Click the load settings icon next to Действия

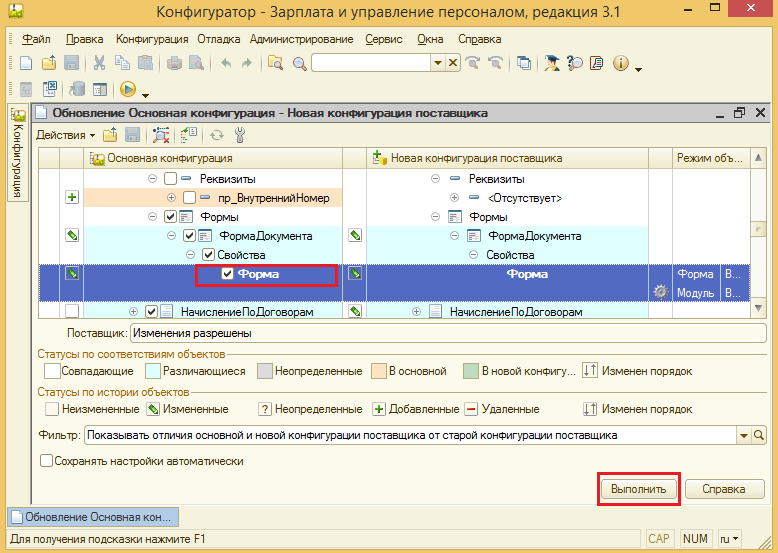110,135
